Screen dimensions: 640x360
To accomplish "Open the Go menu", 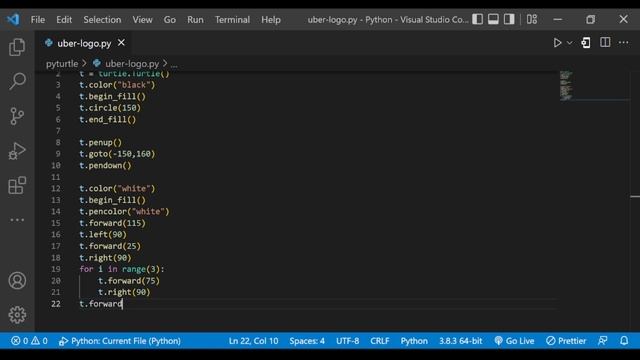I will pyautogui.click(x=169, y=20).
